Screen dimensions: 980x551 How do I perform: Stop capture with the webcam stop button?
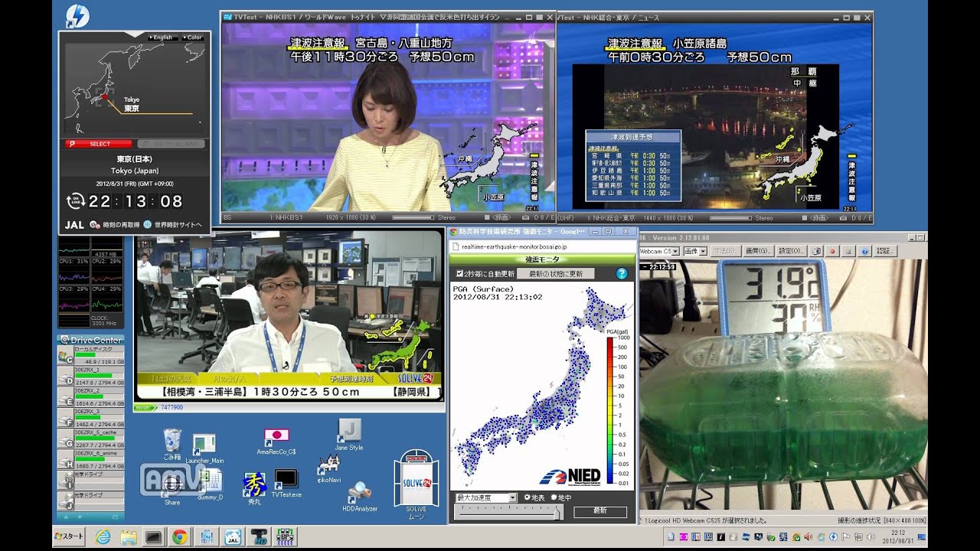click(848, 251)
